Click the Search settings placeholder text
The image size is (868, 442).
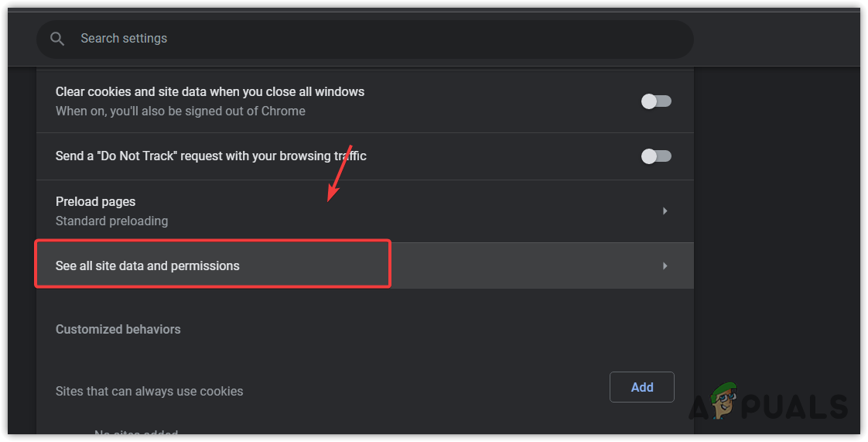click(x=124, y=39)
